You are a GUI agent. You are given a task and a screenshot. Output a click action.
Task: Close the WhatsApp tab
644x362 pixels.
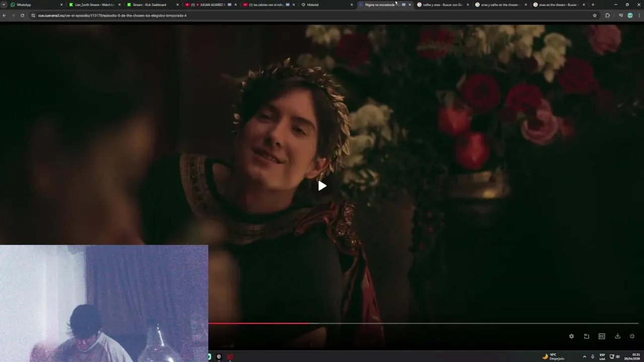(x=61, y=5)
